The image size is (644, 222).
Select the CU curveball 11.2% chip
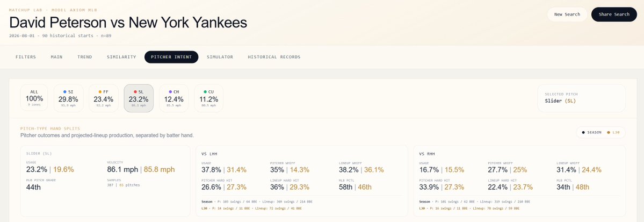pyautogui.click(x=208, y=98)
